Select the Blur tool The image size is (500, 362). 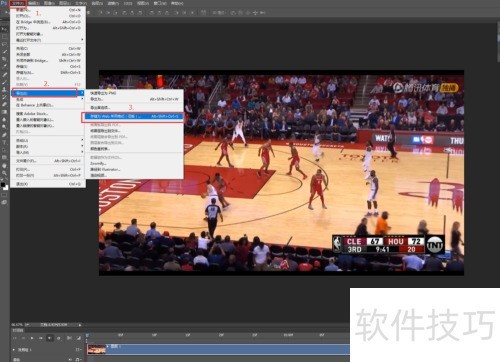(4, 119)
